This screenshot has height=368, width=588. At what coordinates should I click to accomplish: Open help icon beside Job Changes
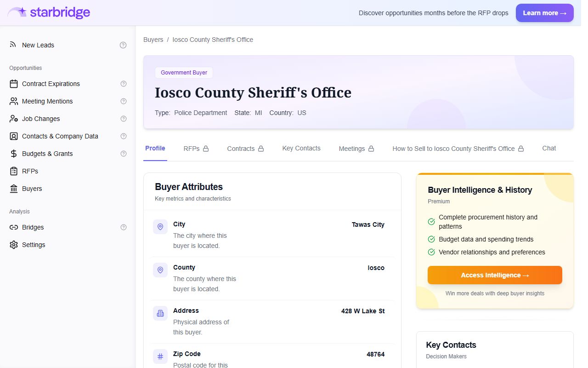(x=123, y=119)
